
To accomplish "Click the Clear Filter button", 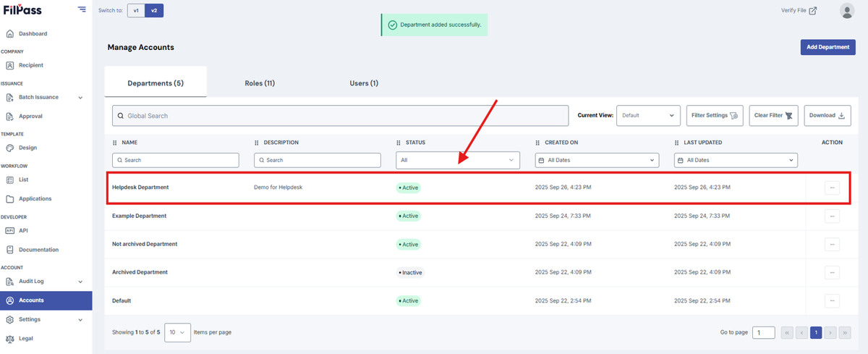I will [x=774, y=116].
